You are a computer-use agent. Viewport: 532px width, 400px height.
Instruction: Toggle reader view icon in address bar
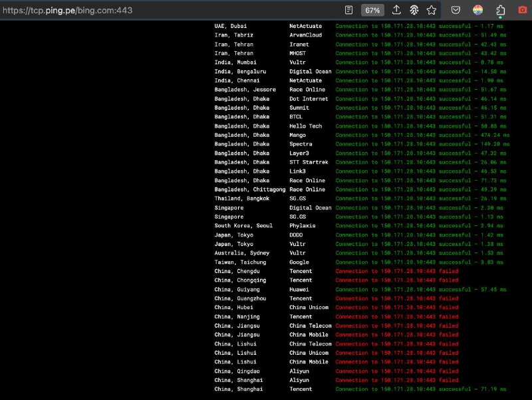pyautogui.click(x=349, y=10)
